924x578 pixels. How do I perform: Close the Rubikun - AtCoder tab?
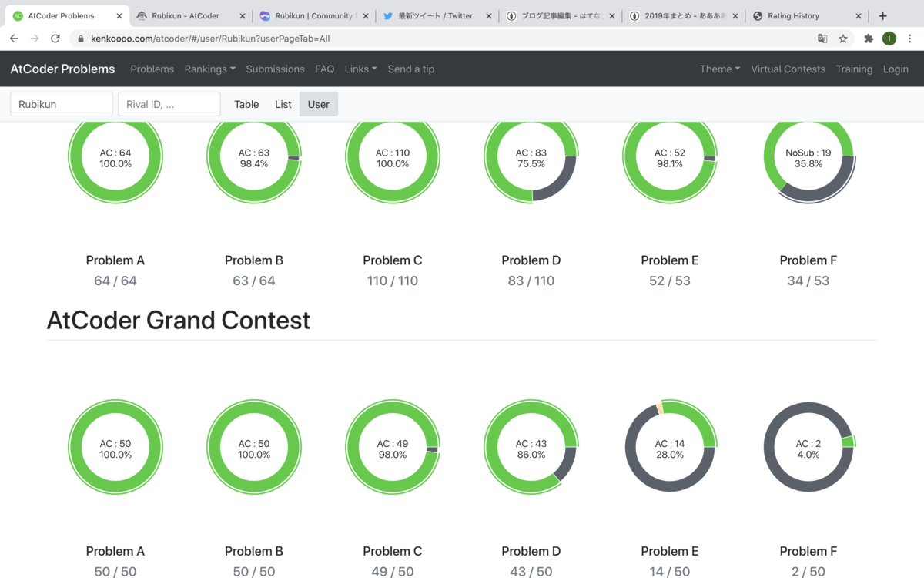pos(243,15)
